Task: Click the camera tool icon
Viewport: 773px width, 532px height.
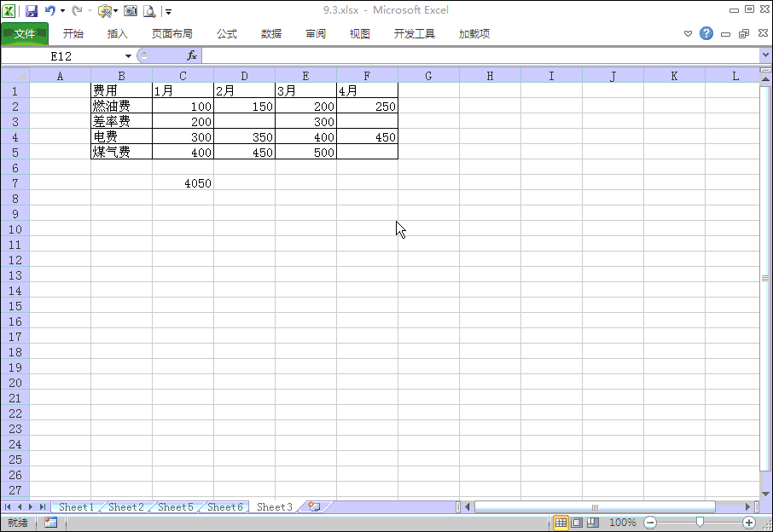Action: click(131, 11)
